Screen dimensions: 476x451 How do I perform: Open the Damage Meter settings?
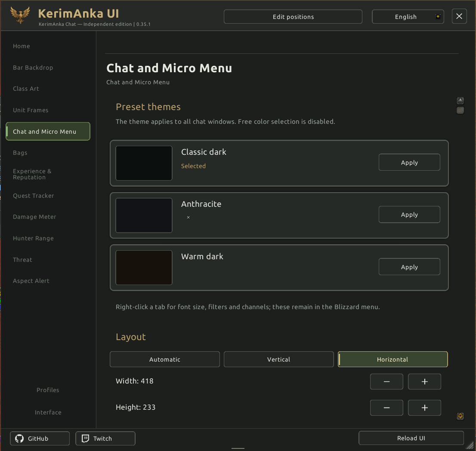(34, 217)
